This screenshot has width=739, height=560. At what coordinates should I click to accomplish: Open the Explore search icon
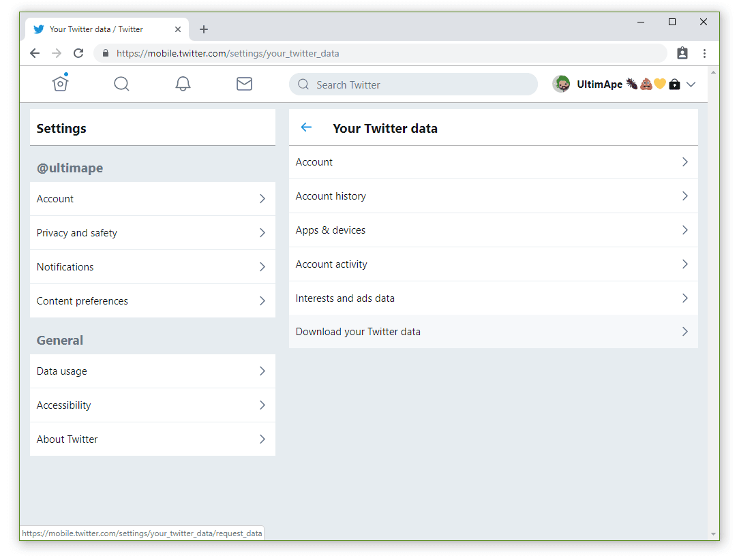point(121,83)
